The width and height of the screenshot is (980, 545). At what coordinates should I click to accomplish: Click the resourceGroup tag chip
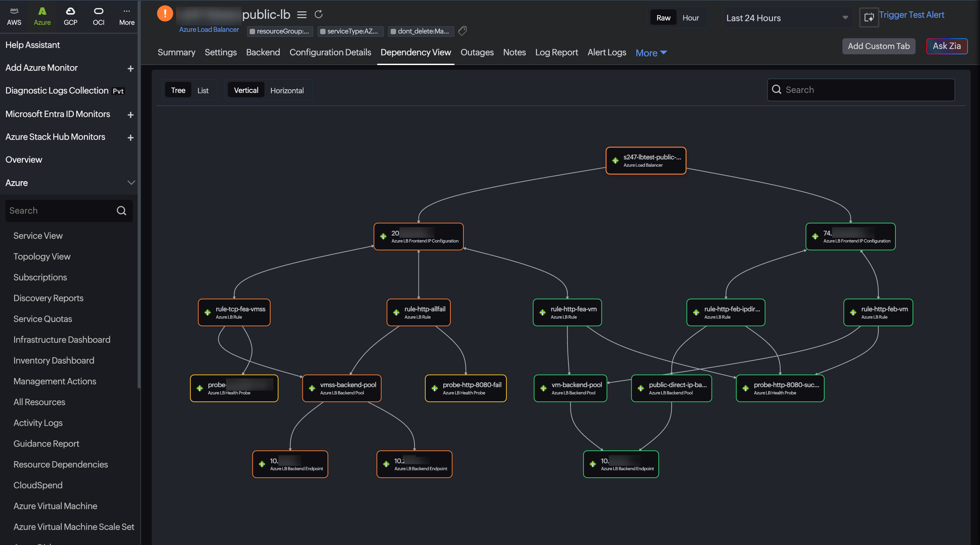pos(280,31)
